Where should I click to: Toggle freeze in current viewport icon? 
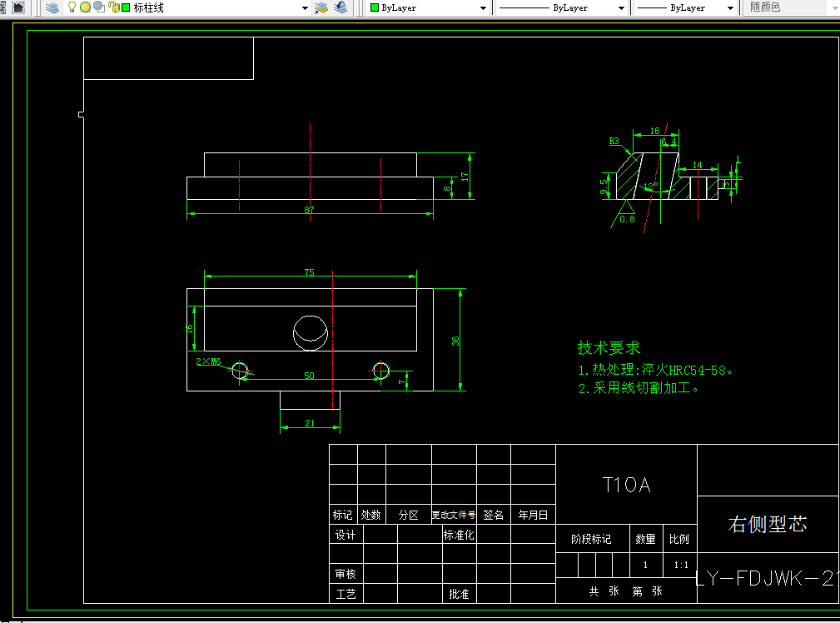tap(99, 7)
